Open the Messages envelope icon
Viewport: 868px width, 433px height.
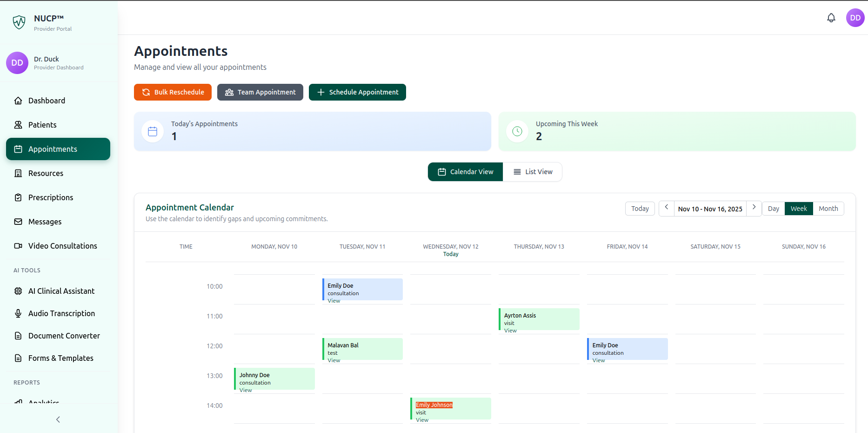coord(18,222)
